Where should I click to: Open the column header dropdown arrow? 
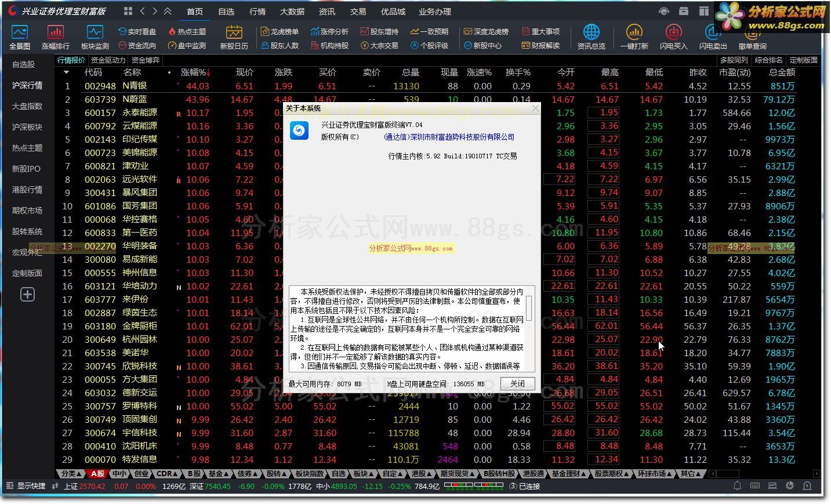coord(67,72)
